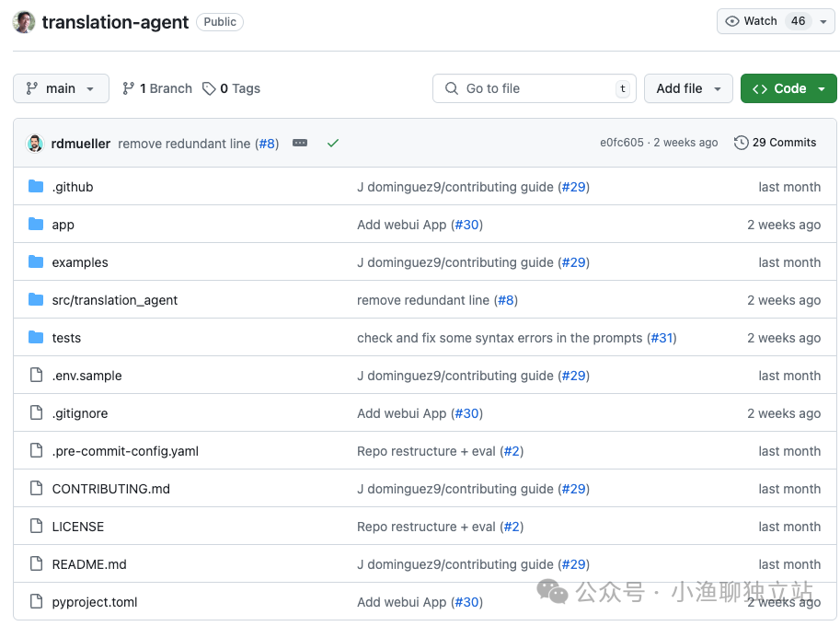Open the .env.sample file
Screen dimensions: 840x626
[86, 376]
